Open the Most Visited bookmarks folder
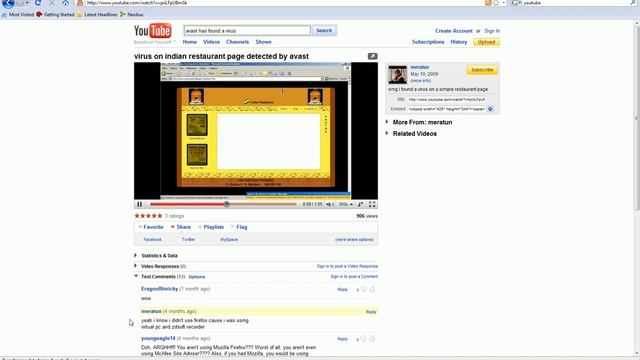The height and width of the screenshot is (360, 640). [x=18, y=14]
